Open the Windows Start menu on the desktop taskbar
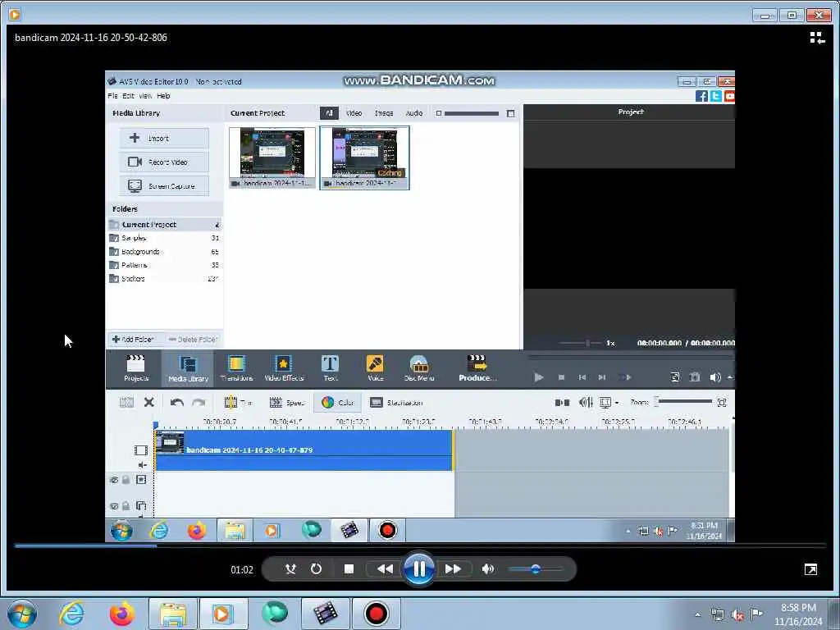The width and height of the screenshot is (840, 630). pos(22,614)
